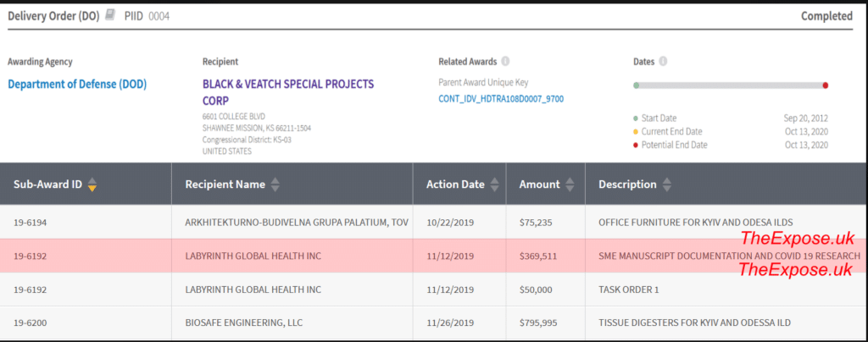
Task: Click Labyrinth Global Health Inc in the $369,511 row
Action: (x=253, y=256)
